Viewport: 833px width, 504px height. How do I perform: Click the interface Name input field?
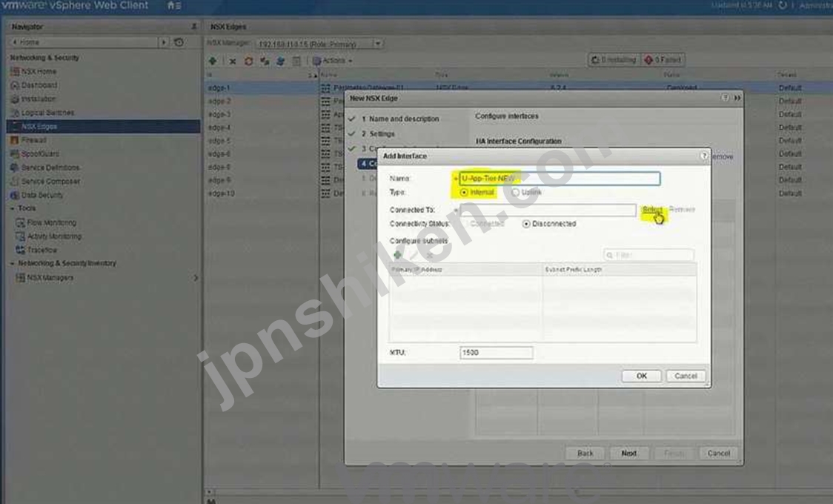(x=560, y=179)
